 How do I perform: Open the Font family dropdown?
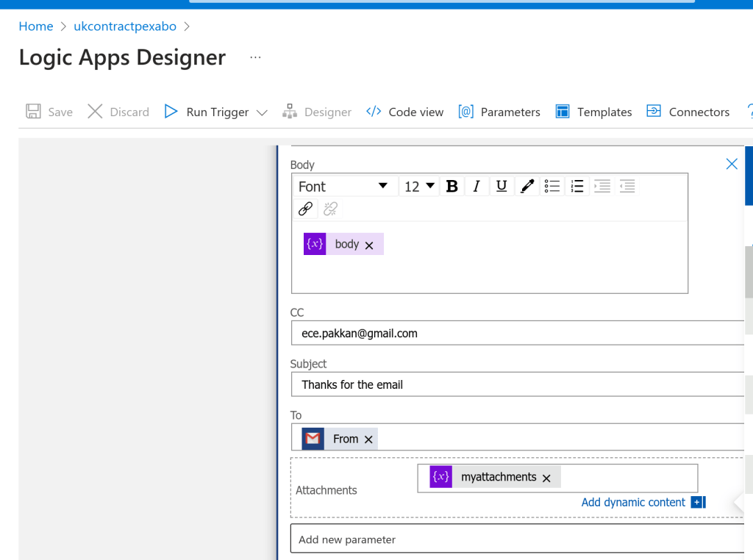tap(344, 186)
